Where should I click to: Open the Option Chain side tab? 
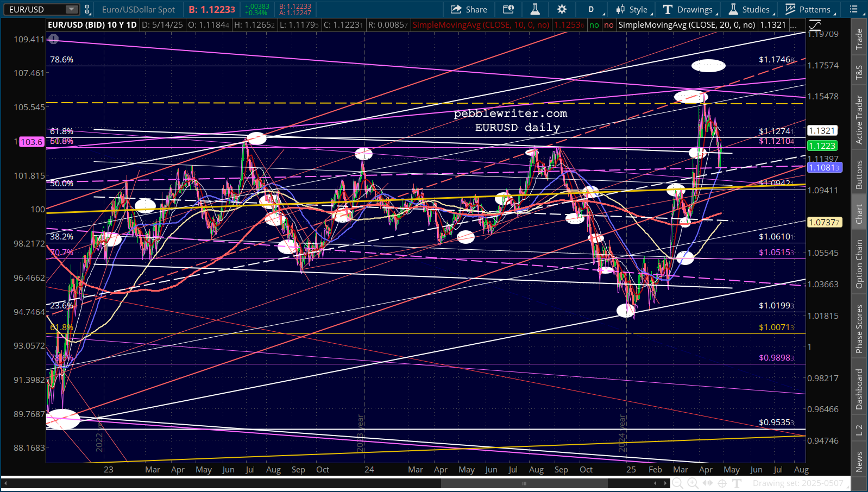tap(859, 264)
